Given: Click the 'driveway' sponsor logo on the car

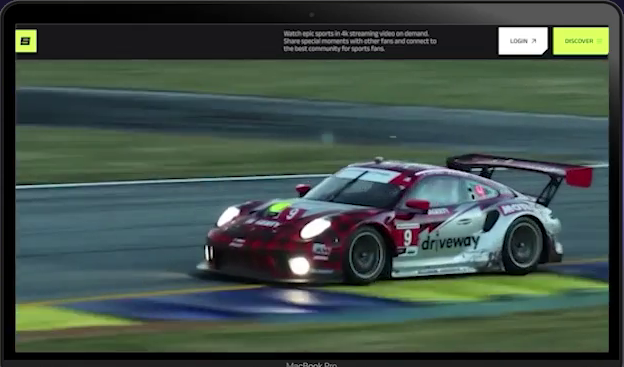Looking at the screenshot, I should 450,242.
